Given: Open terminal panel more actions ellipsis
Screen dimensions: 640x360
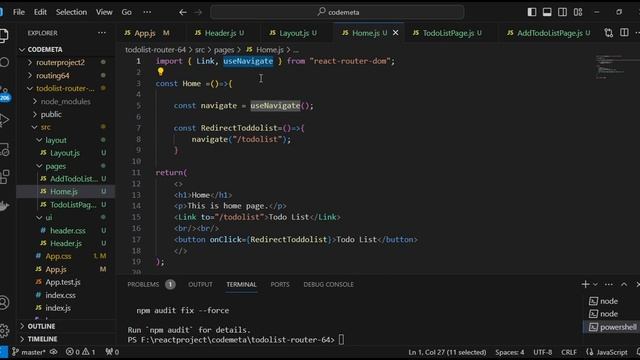Looking at the screenshot, I should tap(609, 284).
